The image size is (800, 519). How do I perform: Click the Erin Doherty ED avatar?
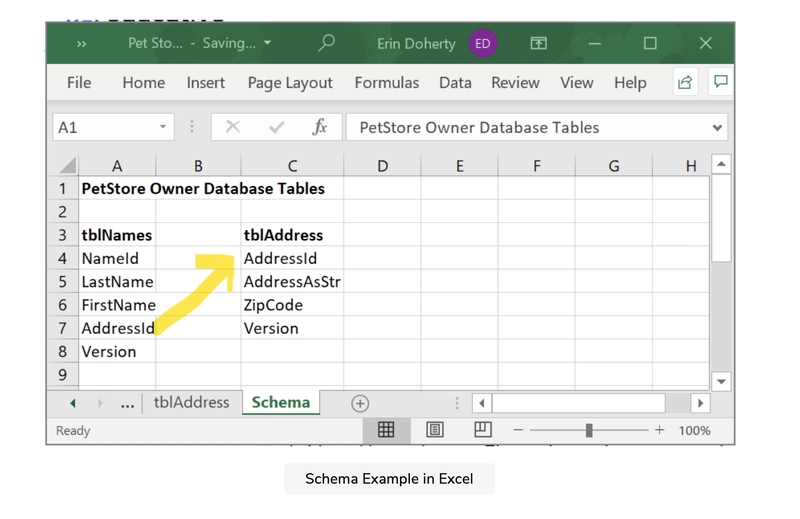[x=483, y=43]
